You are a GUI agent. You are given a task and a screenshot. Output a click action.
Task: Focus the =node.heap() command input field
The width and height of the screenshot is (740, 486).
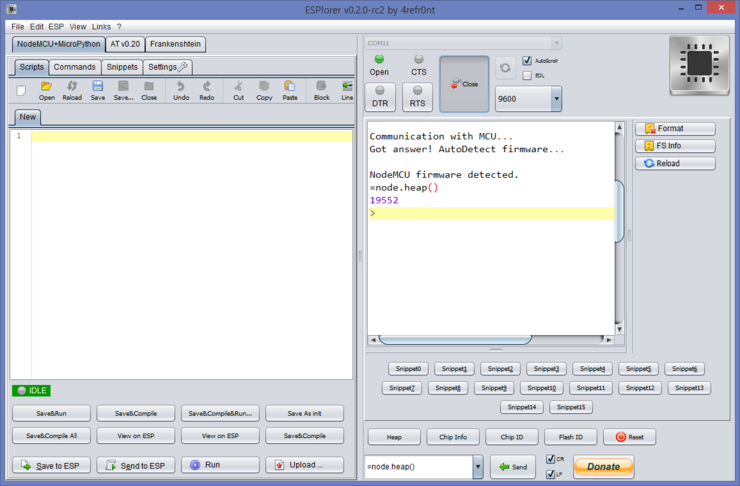[419, 467]
